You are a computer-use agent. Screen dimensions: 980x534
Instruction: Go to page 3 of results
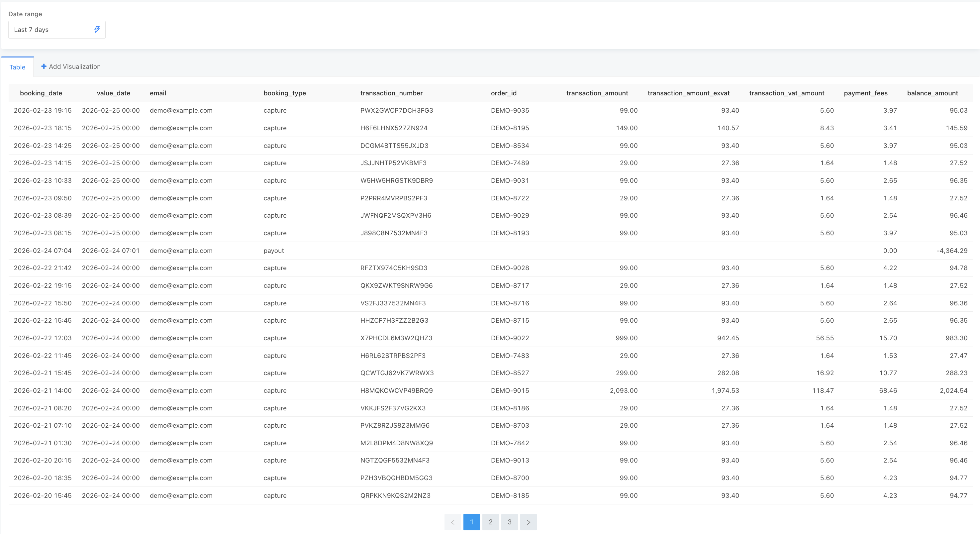pyautogui.click(x=509, y=522)
